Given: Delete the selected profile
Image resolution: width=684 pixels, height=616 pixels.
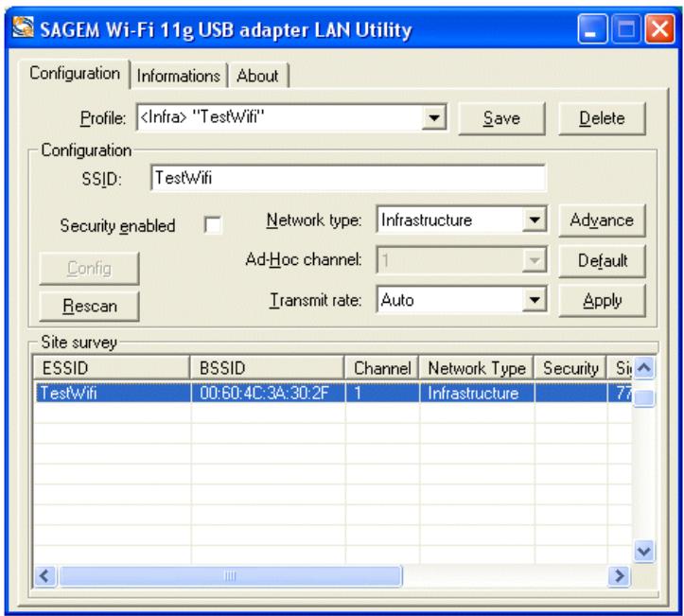Looking at the screenshot, I should coord(602,118).
